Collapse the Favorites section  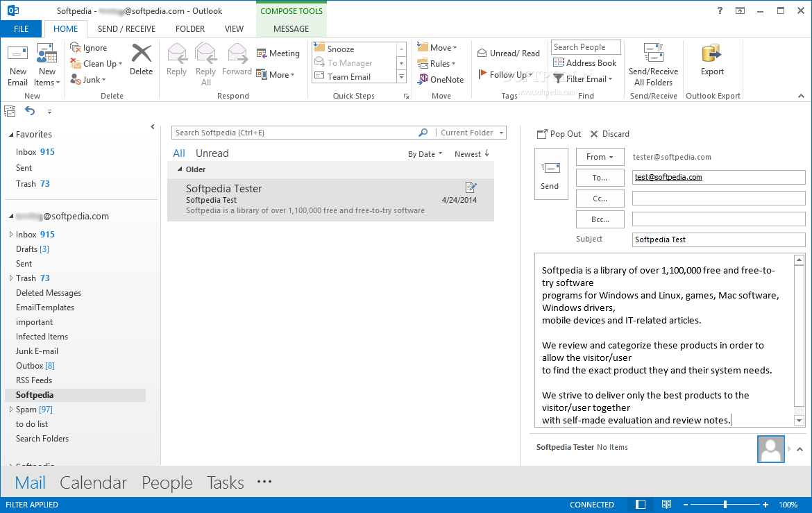click(11, 135)
